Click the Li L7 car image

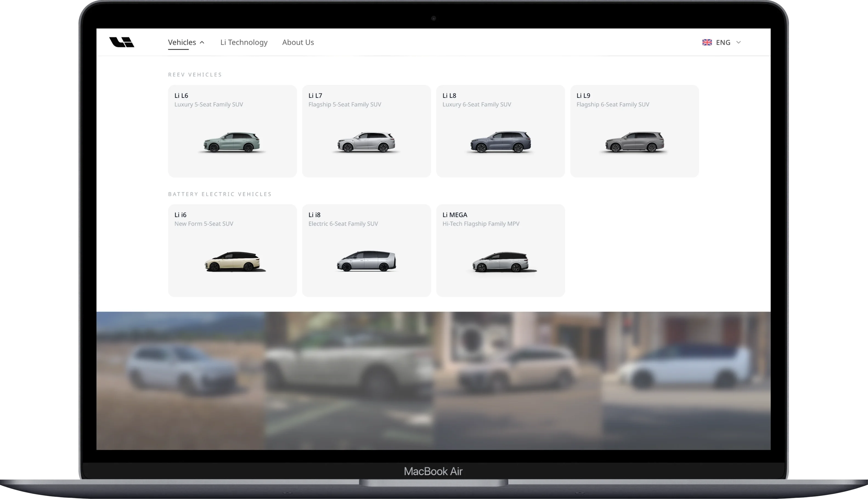(366, 142)
